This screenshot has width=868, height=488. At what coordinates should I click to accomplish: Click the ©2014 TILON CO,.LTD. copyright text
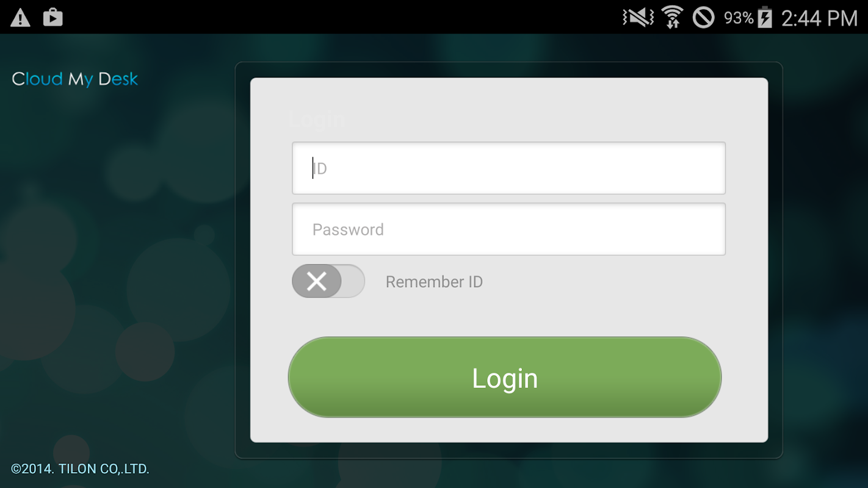[80, 469]
